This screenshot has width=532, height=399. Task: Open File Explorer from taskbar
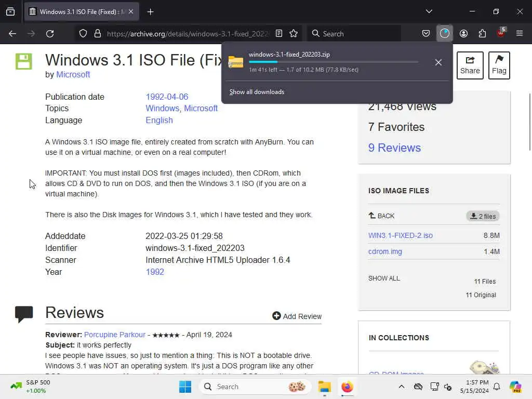point(324,387)
